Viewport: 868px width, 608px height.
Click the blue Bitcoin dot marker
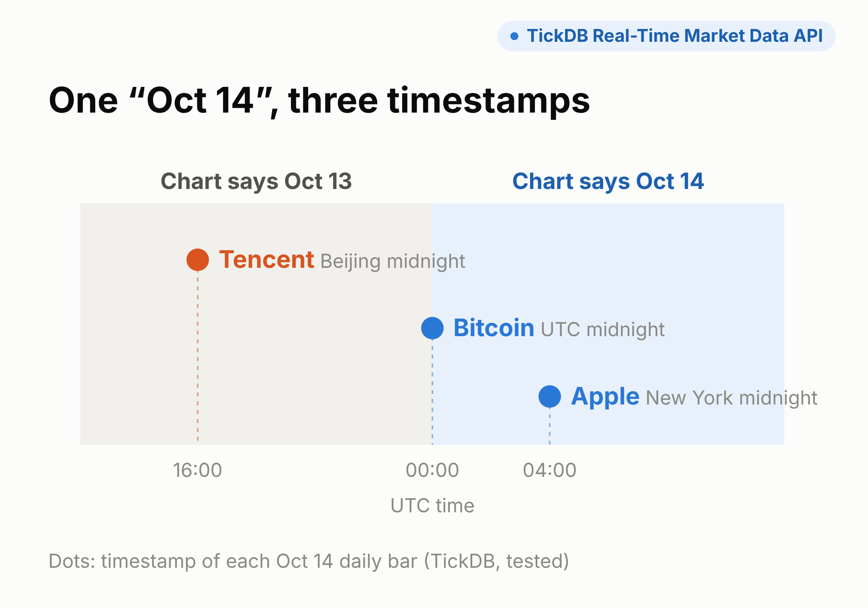tap(432, 328)
